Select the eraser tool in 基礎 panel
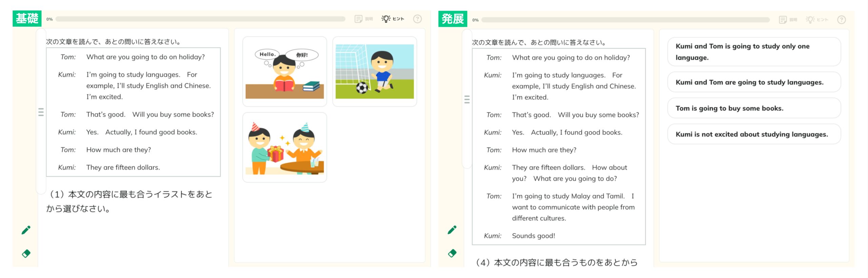The height and width of the screenshot is (278, 868). [x=26, y=253]
